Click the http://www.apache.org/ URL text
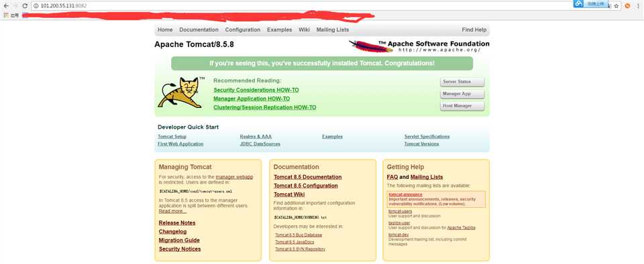This screenshot has width=644, height=264. pos(439,50)
